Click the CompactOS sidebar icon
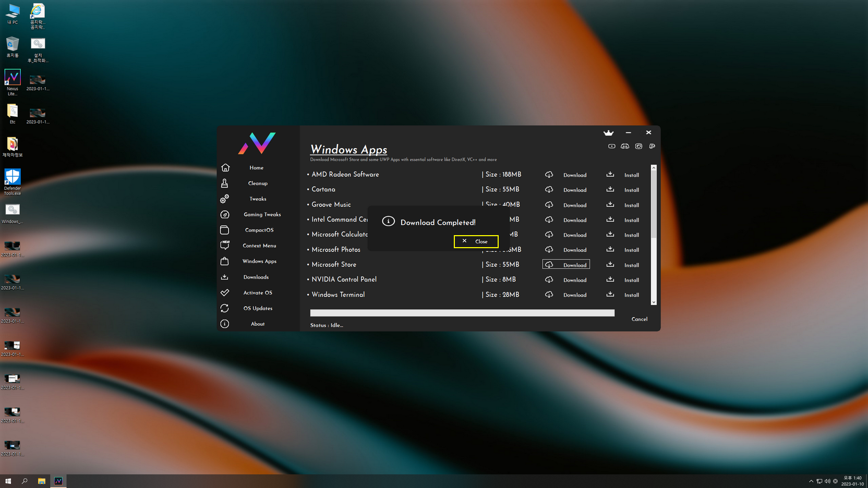868x488 pixels. coord(225,230)
